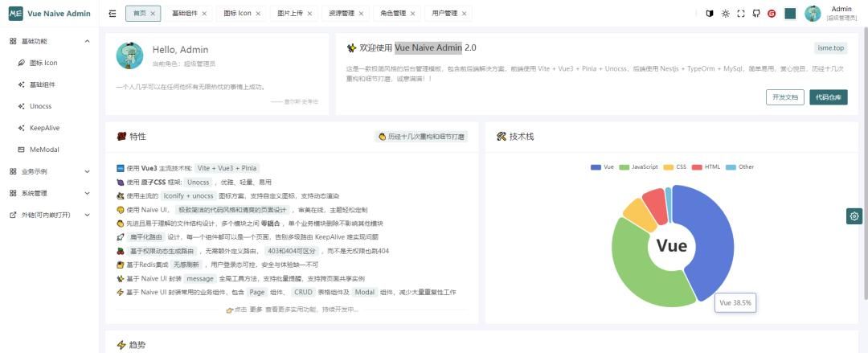This screenshot has width=868, height=353.
Task: Click the 历经十几次重构和细节打磨 tag
Action: 421,137
